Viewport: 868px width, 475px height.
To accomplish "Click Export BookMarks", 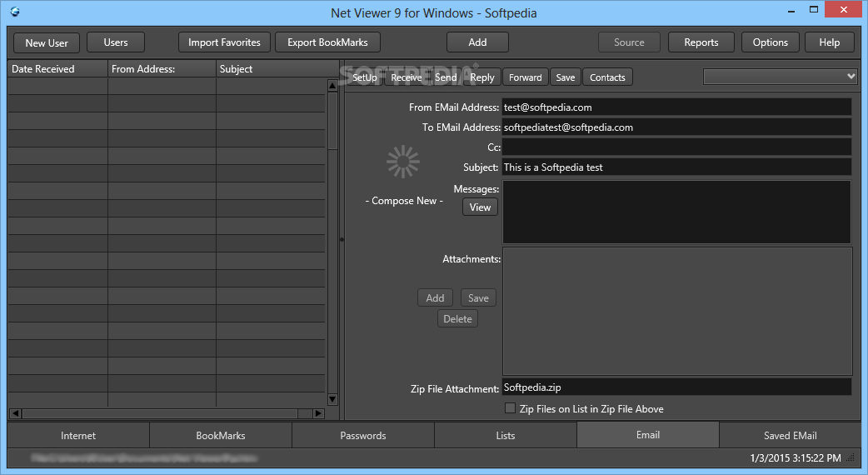I will tap(327, 42).
